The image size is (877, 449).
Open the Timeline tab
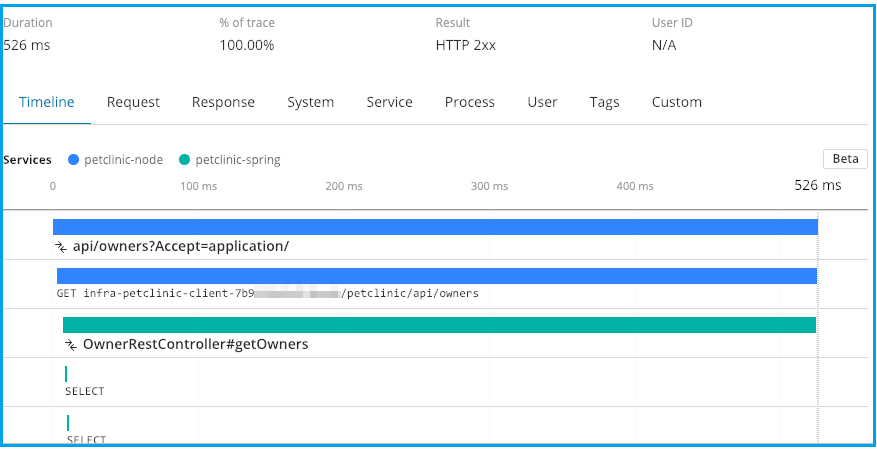[x=47, y=102]
